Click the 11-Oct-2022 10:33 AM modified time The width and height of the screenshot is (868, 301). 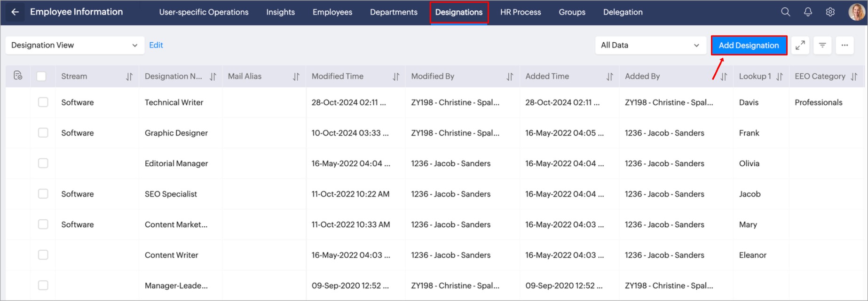(351, 224)
